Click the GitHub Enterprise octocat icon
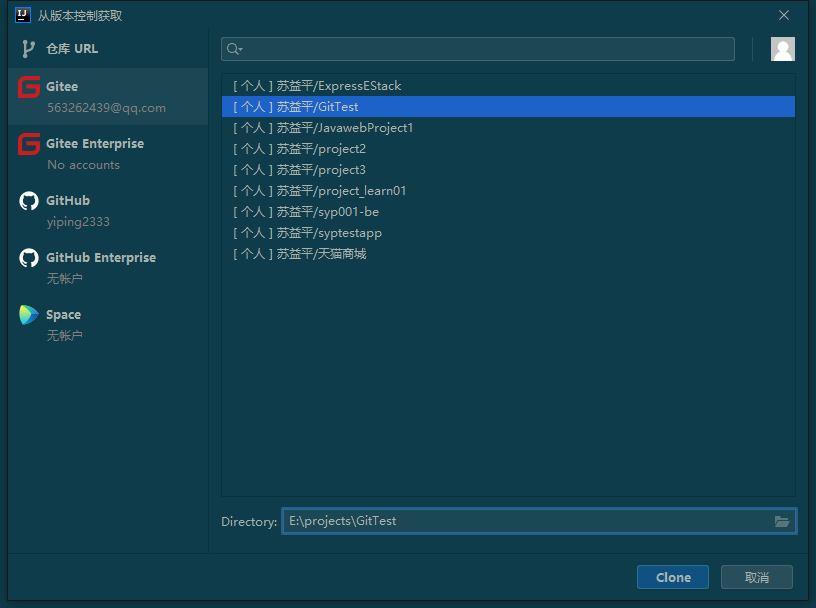816x608 pixels. pyautogui.click(x=29, y=258)
